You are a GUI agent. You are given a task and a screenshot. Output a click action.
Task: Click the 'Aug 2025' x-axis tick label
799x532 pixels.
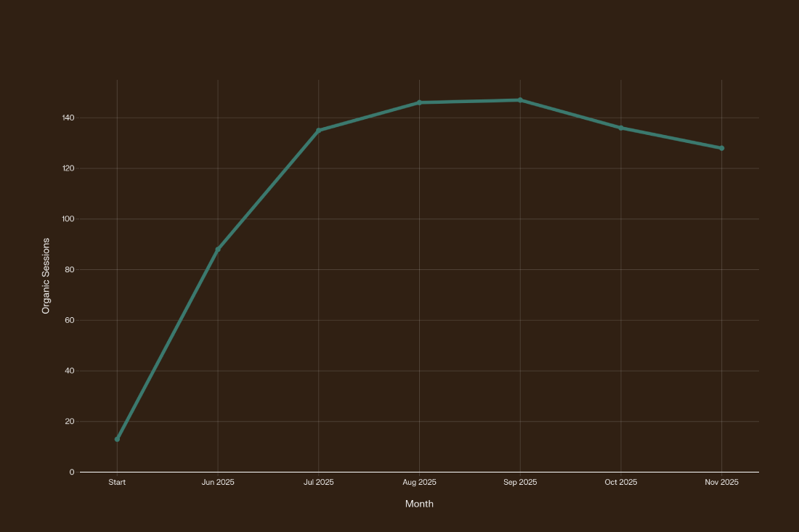[419, 483]
